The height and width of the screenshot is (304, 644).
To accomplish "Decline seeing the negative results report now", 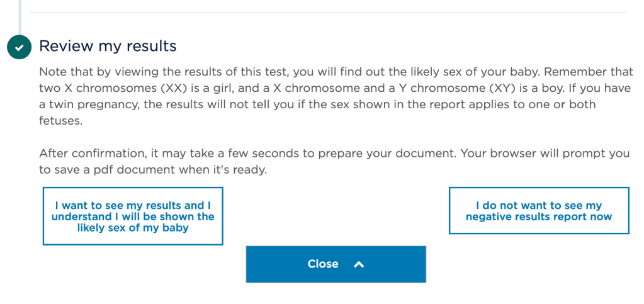I will click(539, 211).
